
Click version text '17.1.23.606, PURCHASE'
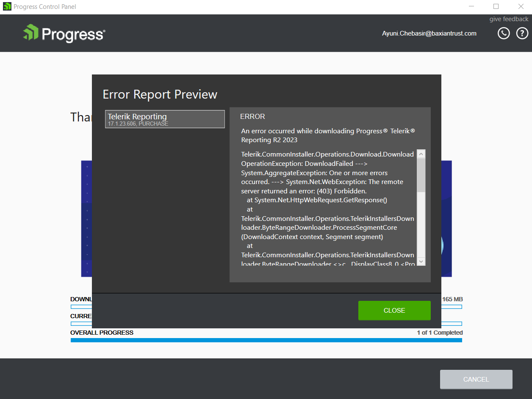click(138, 124)
